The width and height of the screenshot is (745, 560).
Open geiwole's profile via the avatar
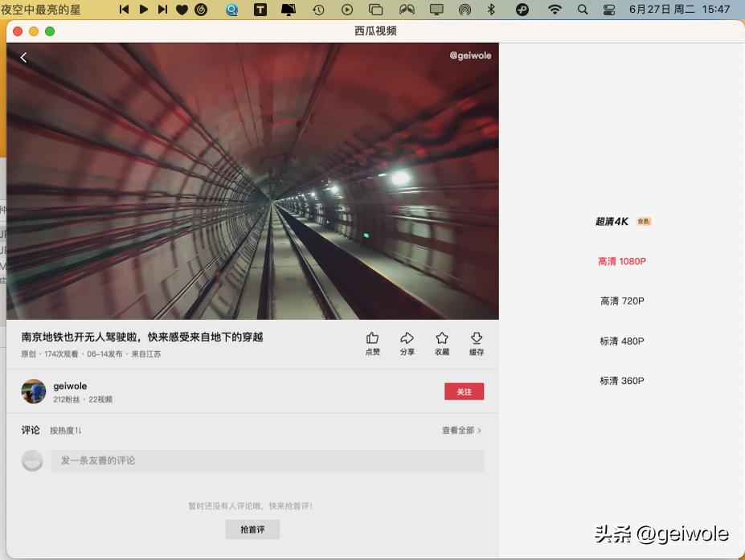coord(33,391)
